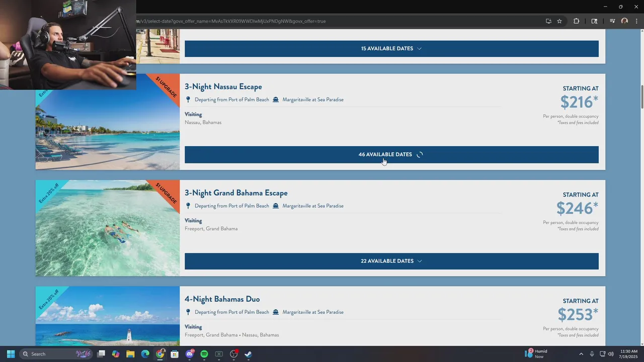
Task: Expand the 15 Available Dates bar
Action: 391,49
